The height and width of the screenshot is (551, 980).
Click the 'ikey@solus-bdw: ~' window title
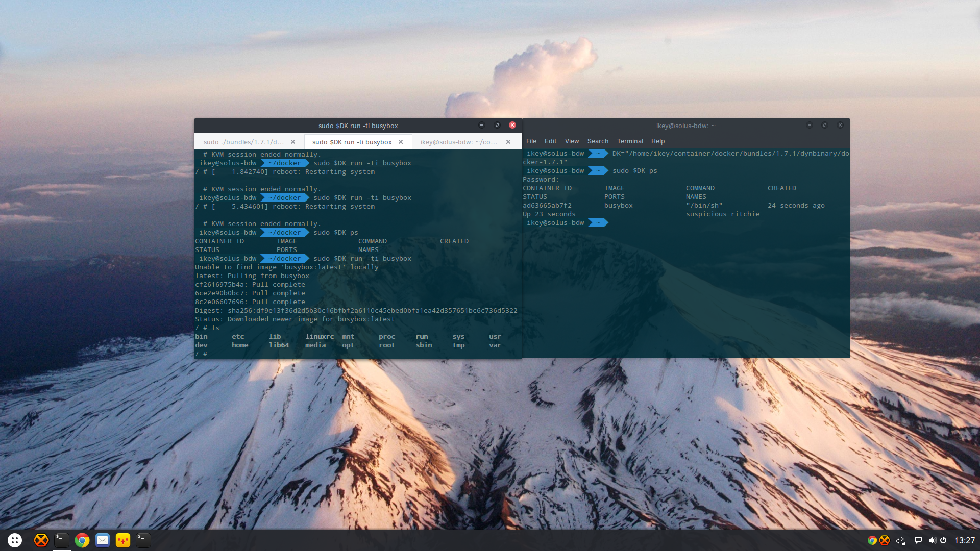tap(685, 126)
